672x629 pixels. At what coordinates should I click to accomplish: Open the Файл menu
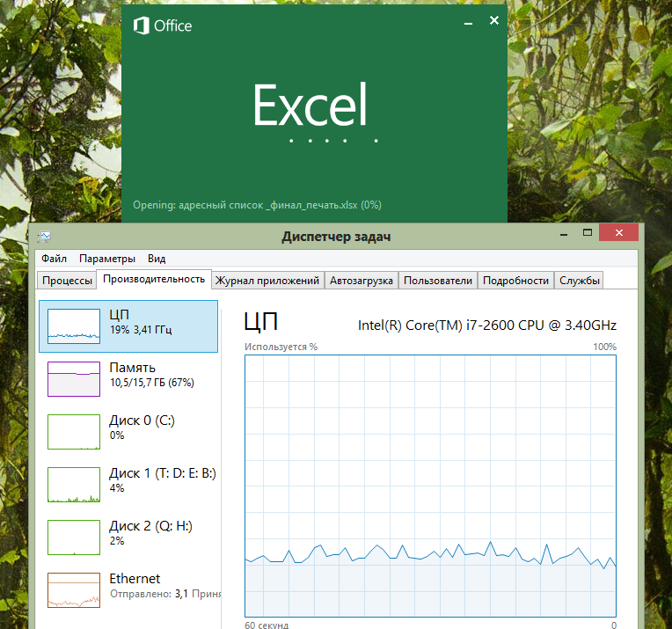54,259
